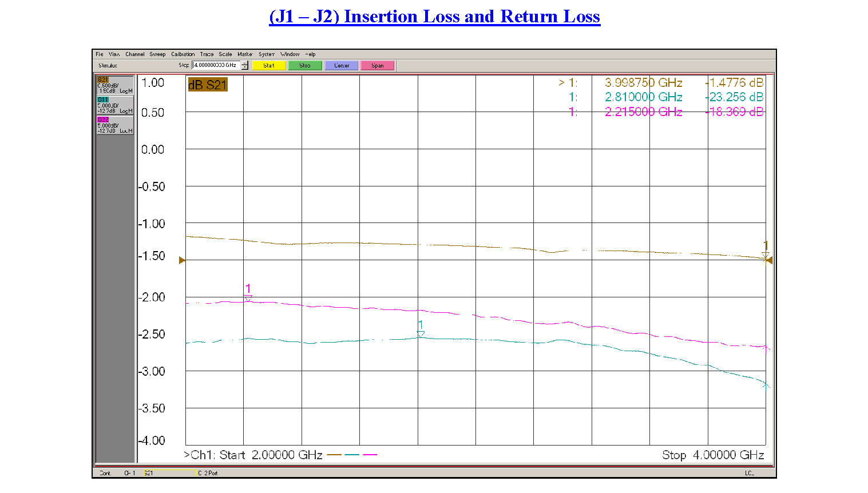Select the S21 trace status tile
Viewport: 868px width, 493px height.
114,85
